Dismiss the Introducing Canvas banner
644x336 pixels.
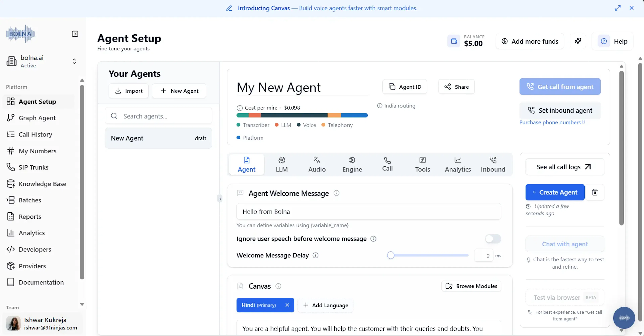point(631,8)
